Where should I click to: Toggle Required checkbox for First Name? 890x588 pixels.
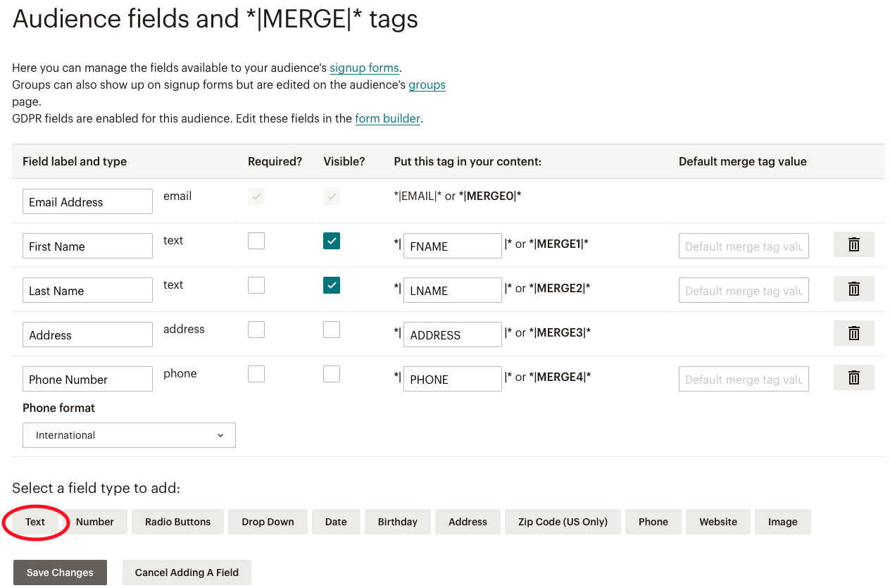coord(256,241)
